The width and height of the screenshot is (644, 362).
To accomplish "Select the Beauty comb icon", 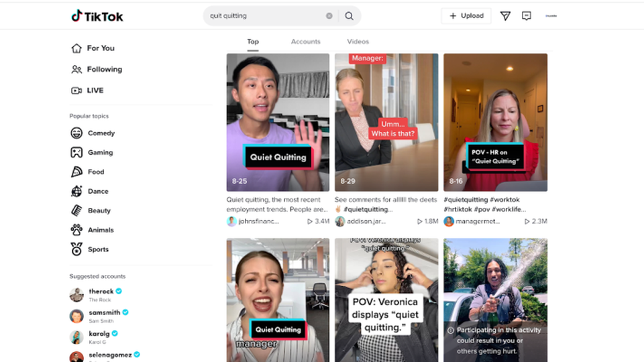I will 76,210.
